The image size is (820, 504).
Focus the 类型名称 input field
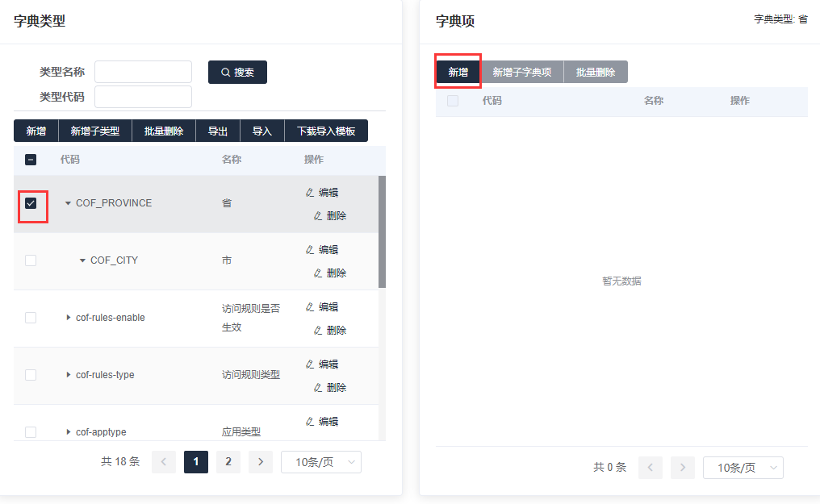pos(143,72)
